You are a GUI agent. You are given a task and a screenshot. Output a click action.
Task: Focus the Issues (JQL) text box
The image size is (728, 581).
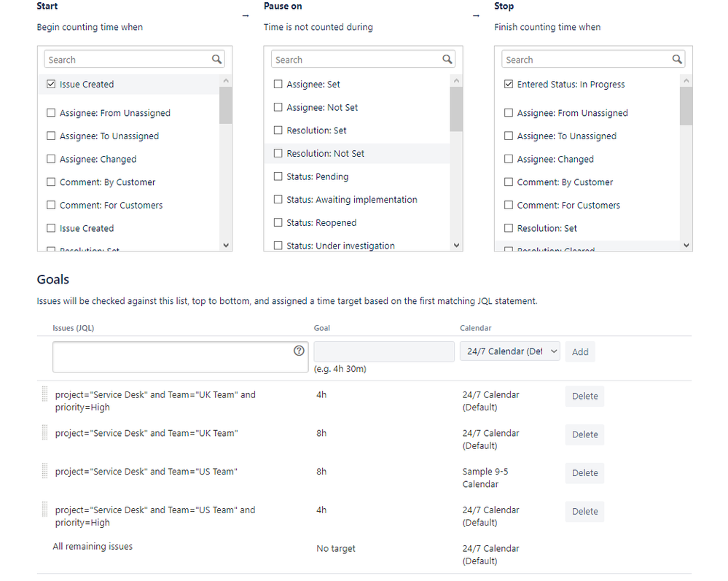pyautogui.click(x=171, y=357)
